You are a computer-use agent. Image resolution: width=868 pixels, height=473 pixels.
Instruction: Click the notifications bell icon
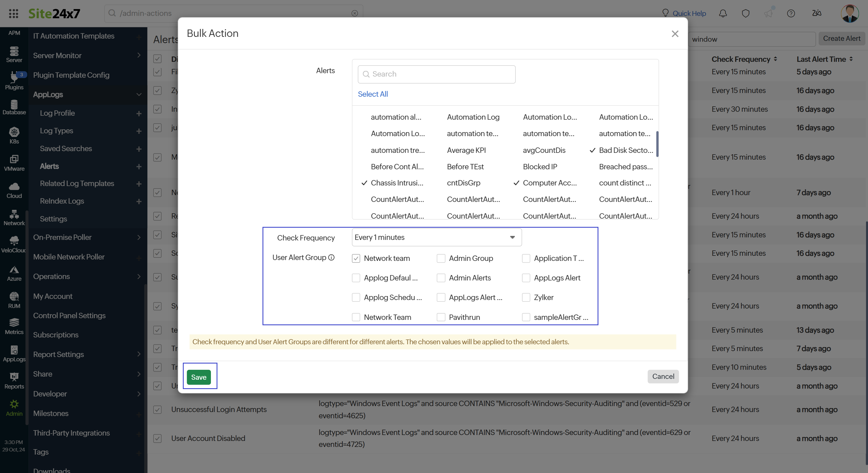(x=723, y=13)
